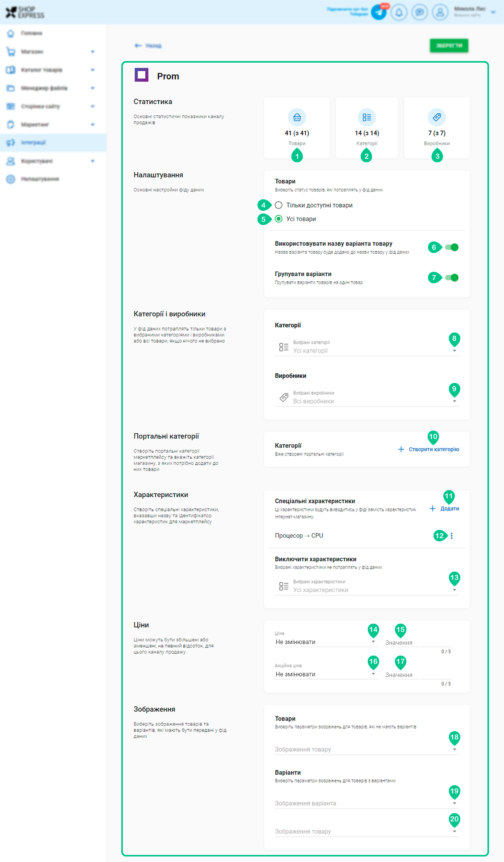Click the Категорії list statistic icon
504x862 pixels.
point(367,117)
